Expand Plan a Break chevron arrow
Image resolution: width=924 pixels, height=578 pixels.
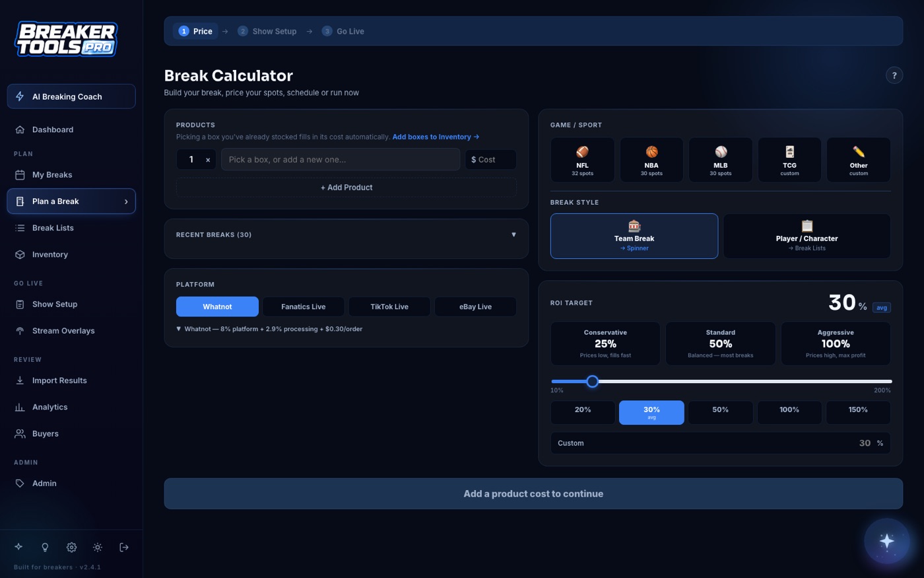pos(126,201)
